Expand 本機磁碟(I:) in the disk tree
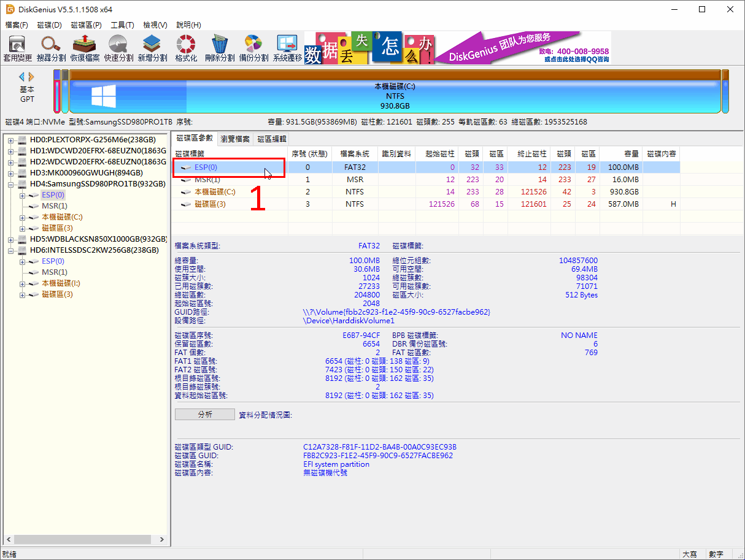Viewport: 745px width, 560px height. (23, 283)
